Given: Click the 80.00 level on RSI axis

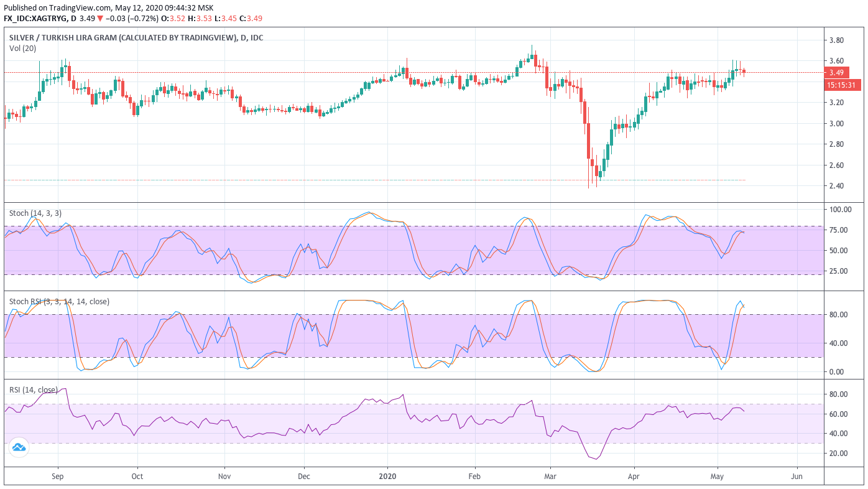Looking at the screenshot, I should [839, 394].
